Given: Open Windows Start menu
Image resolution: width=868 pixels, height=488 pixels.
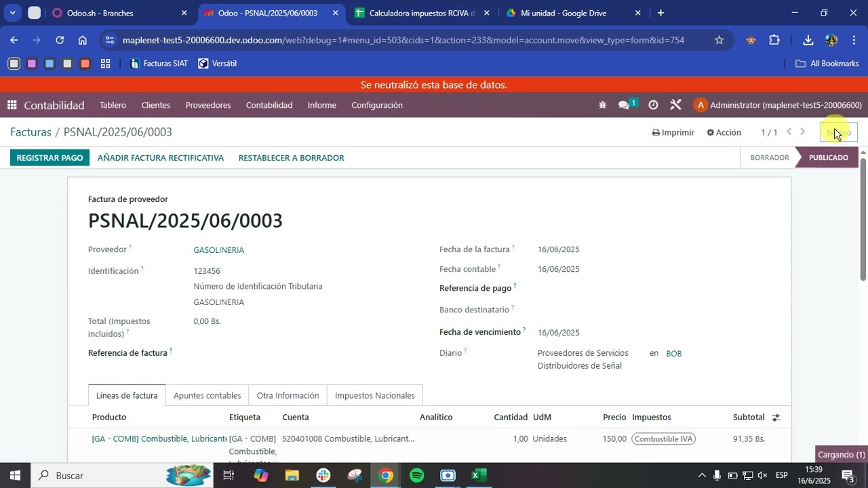Looking at the screenshot, I should click(x=15, y=475).
